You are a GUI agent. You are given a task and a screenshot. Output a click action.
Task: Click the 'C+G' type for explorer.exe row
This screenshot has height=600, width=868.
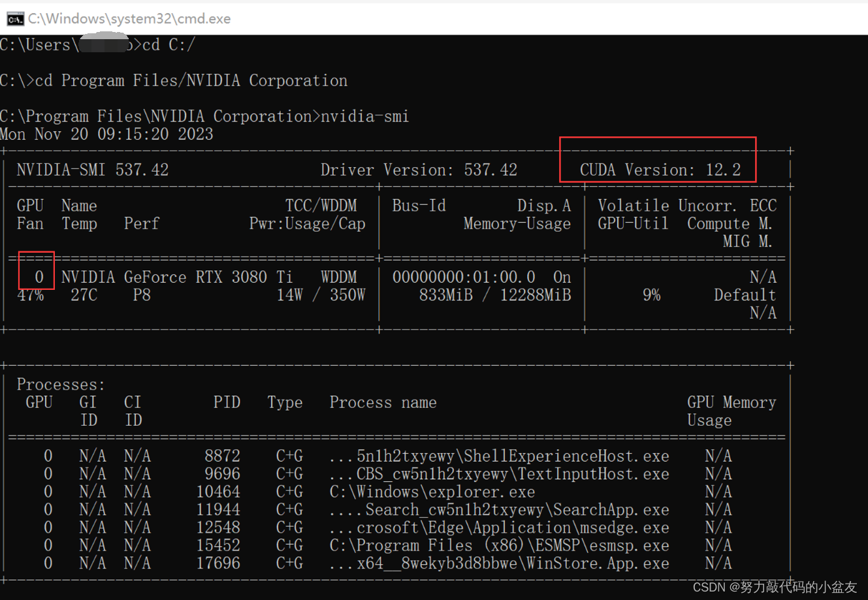pos(289,492)
